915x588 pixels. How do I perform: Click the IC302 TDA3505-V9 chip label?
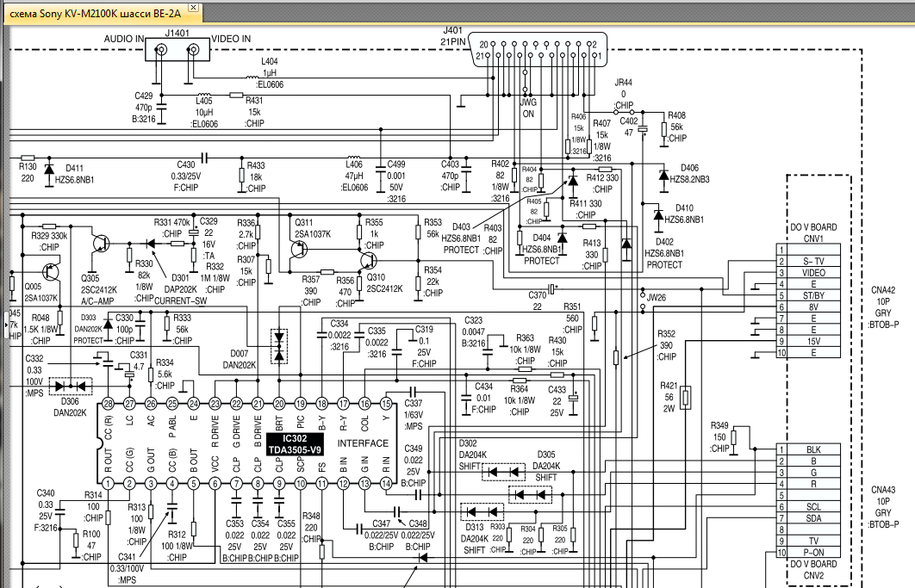pos(294,443)
